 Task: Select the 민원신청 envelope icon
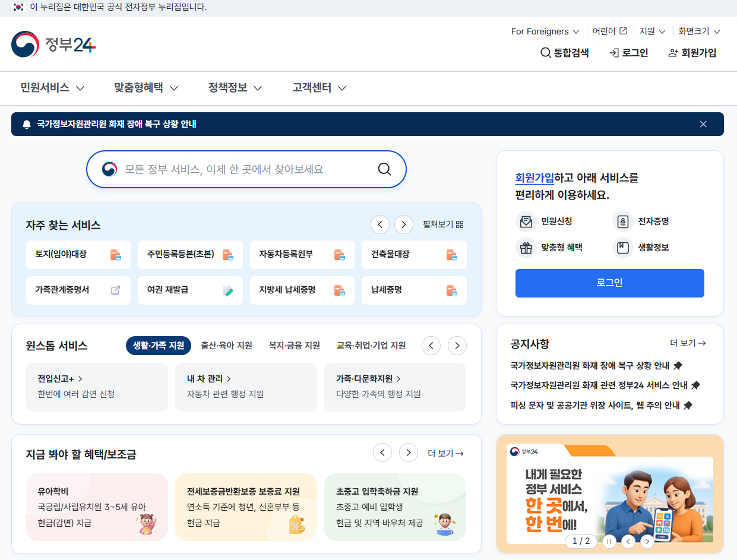pyautogui.click(x=527, y=223)
